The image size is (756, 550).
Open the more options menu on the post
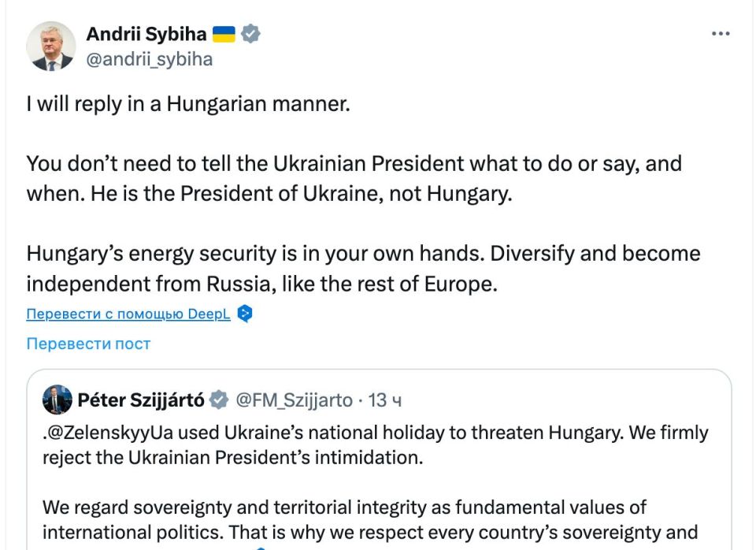720,33
